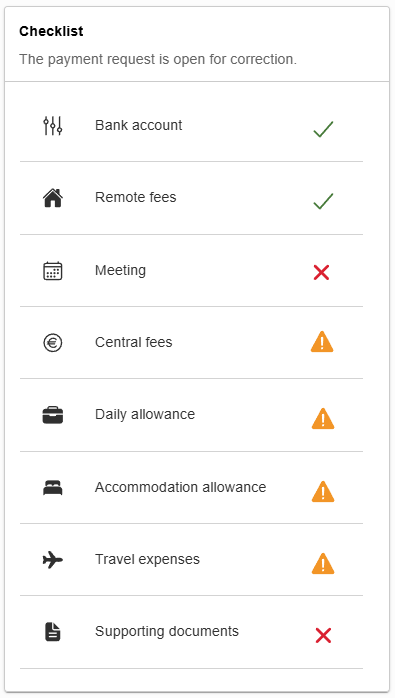Click the sliders icon beside Bank account
Viewport: 395px width, 698px height.
coord(53,126)
